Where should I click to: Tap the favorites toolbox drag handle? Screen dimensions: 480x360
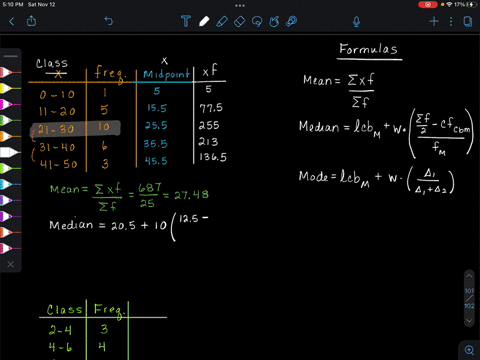(x=10, y=56)
